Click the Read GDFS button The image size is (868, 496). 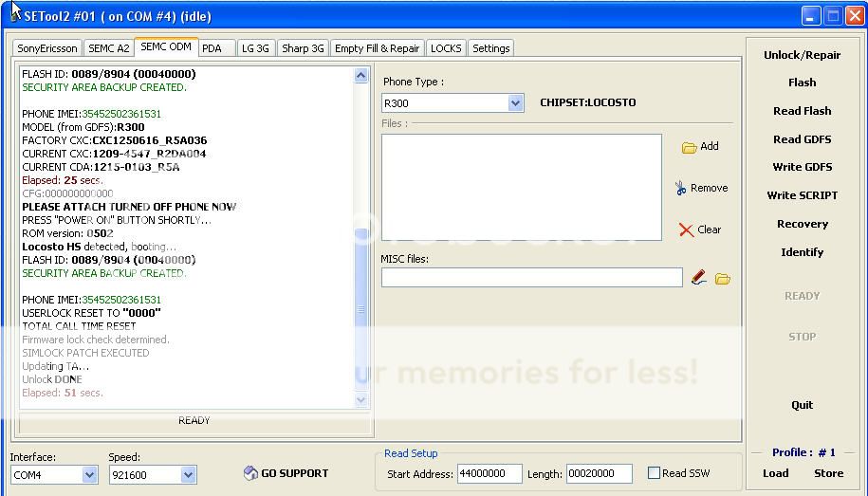(803, 139)
